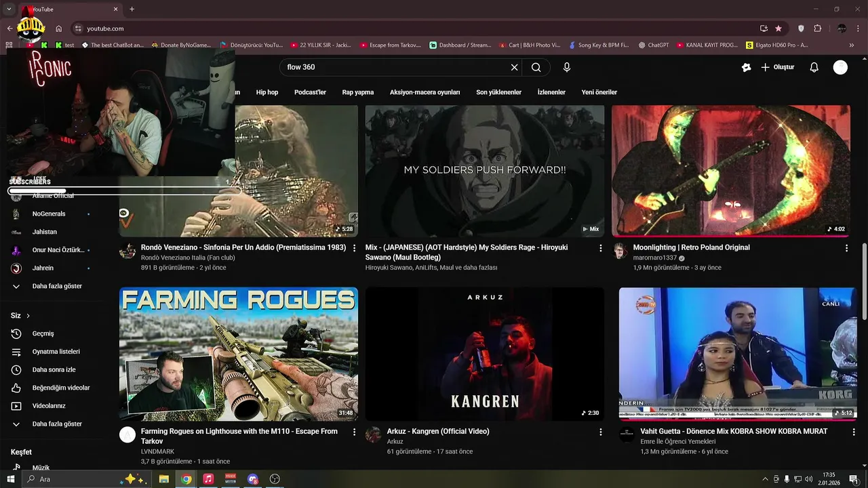The image size is (868, 488).
Task: Open the NoGenerals channel in subscriptions
Action: click(x=49, y=213)
